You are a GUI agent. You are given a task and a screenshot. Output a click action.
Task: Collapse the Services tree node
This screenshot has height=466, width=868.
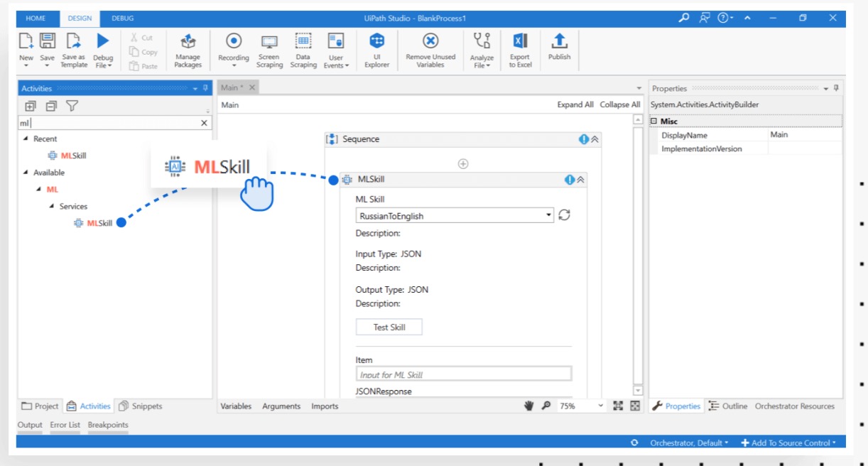point(51,206)
